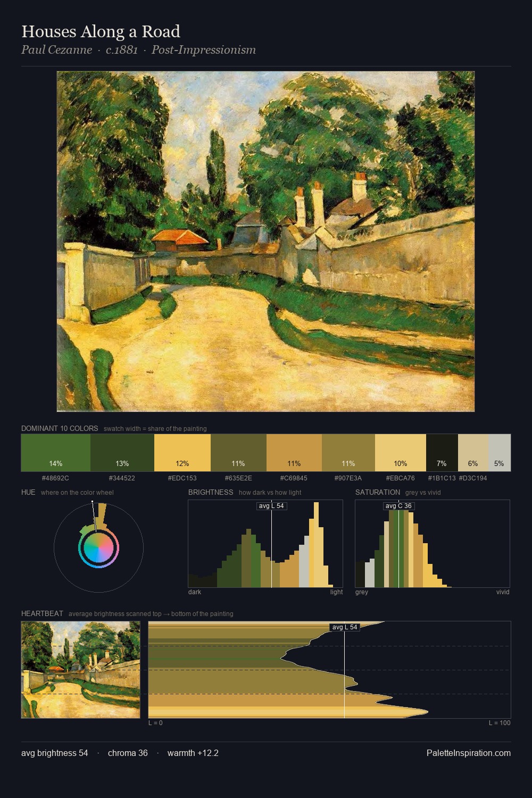Click the 'SATURATION' section heading
The image size is (532, 798).
tap(378, 492)
